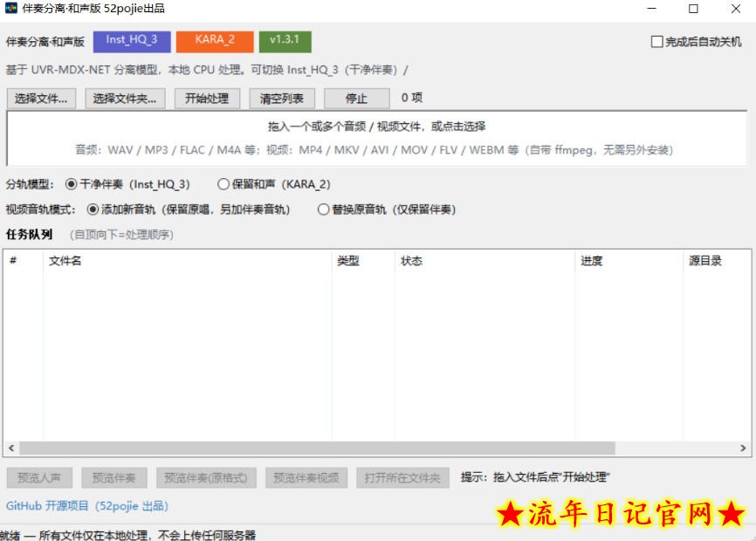Open the GitHub 开源项目 link
This screenshot has height=541, width=756.
pyautogui.click(x=87, y=506)
